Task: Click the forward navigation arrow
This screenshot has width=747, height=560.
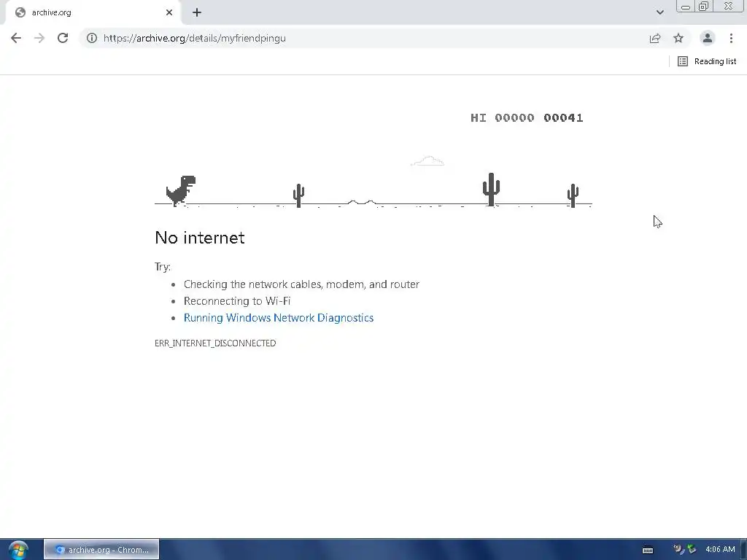Action: pyautogui.click(x=39, y=38)
